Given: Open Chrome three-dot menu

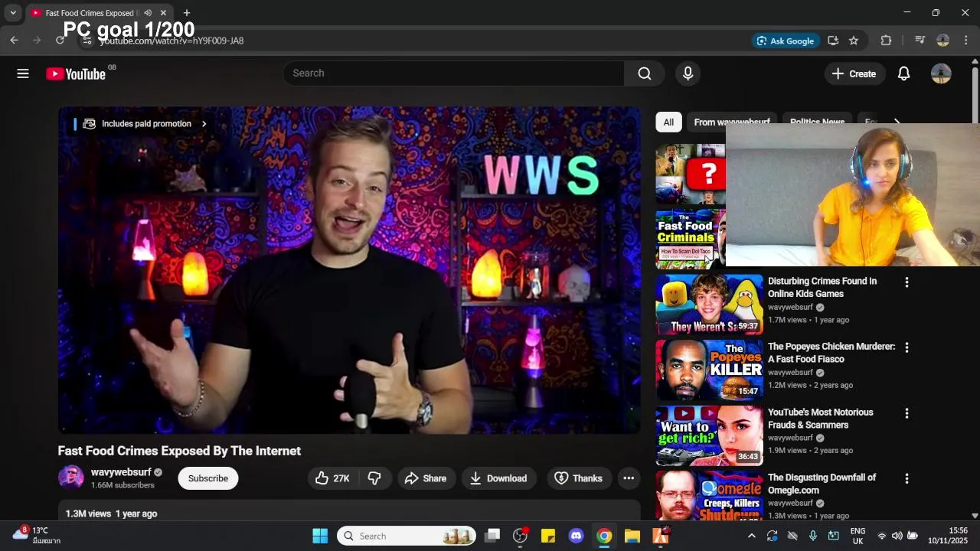Looking at the screenshot, I should (x=966, y=41).
